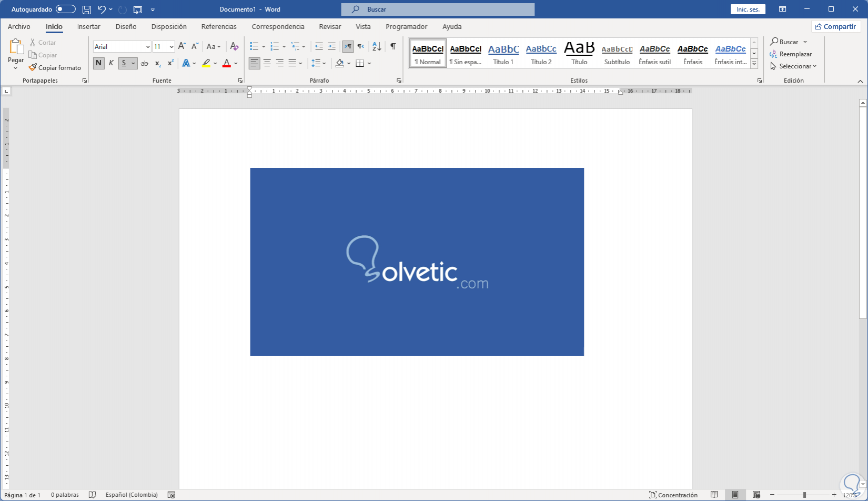Expand the Seleccionar dropdown menu

pyautogui.click(x=798, y=66)
